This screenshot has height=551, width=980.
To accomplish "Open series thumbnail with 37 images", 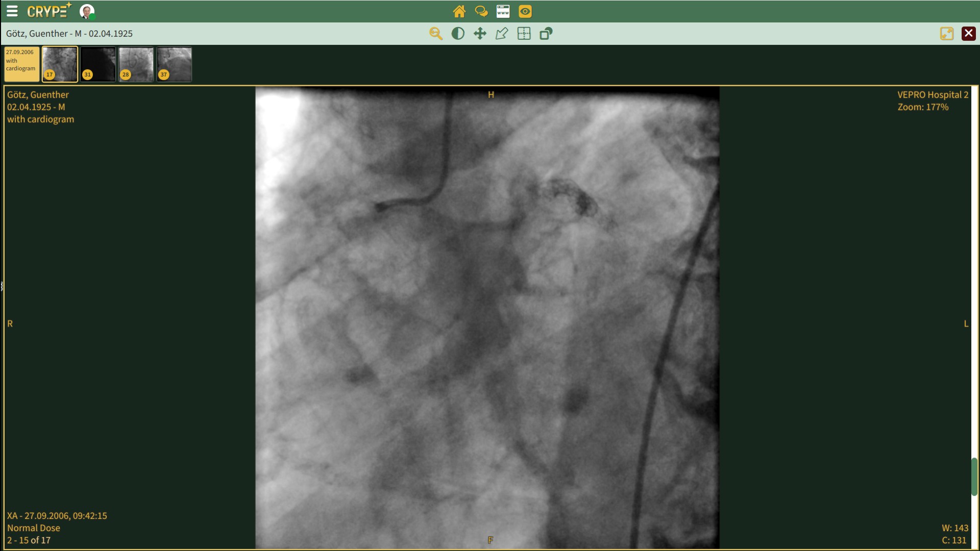I will tap(174, 64).
